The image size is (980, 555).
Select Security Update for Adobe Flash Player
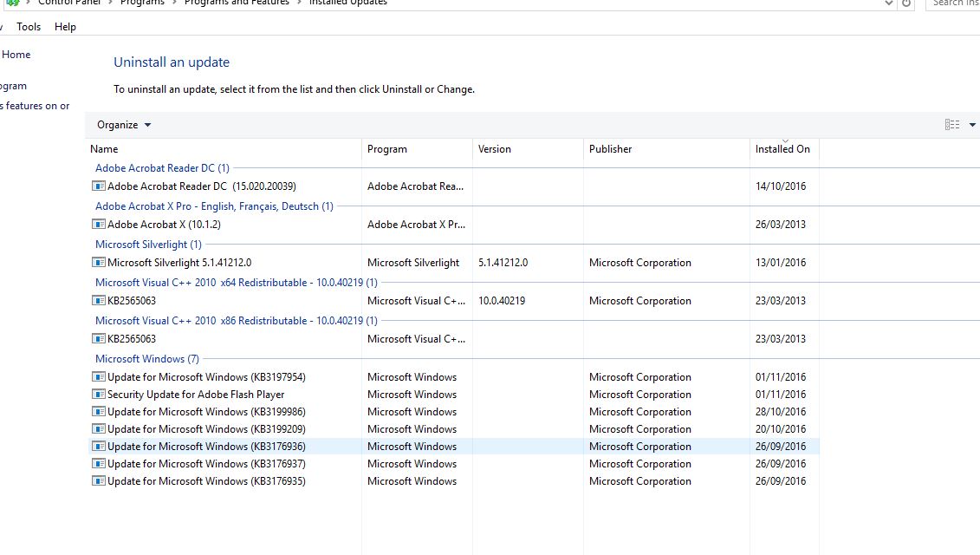pos(452,395)
